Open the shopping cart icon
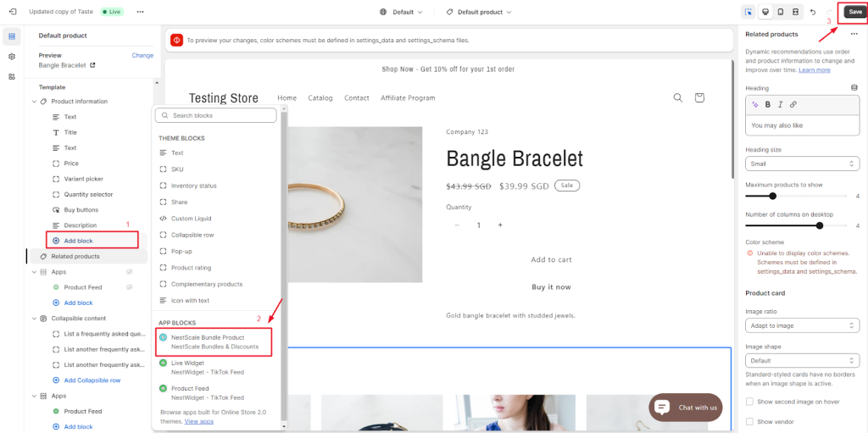 click(699, 97)
